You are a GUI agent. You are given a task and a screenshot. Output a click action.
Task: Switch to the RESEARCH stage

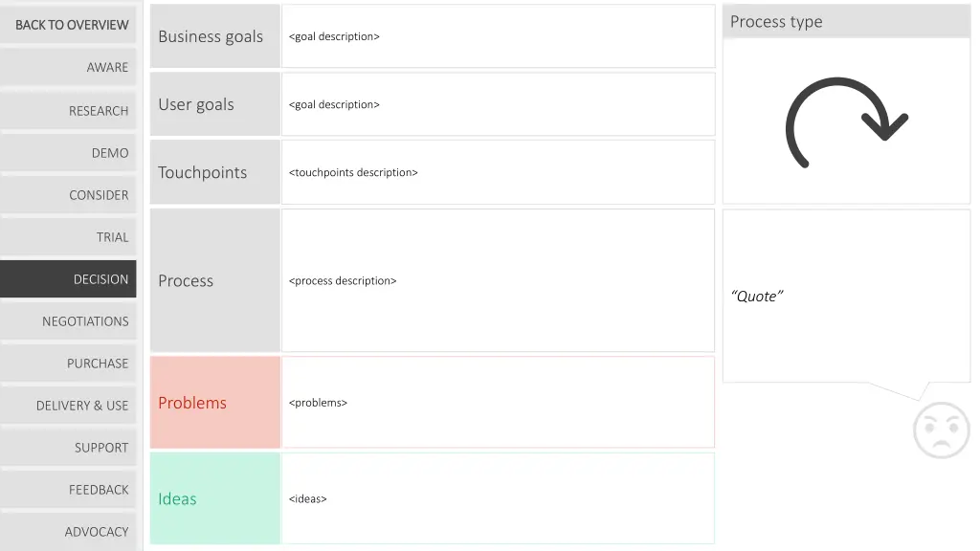coord(68,111)
